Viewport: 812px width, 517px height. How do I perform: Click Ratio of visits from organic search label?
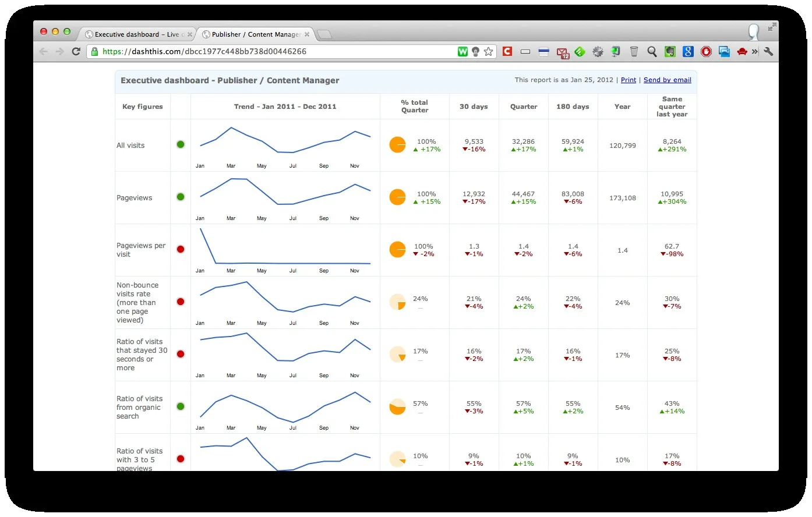tap(139, 408)
